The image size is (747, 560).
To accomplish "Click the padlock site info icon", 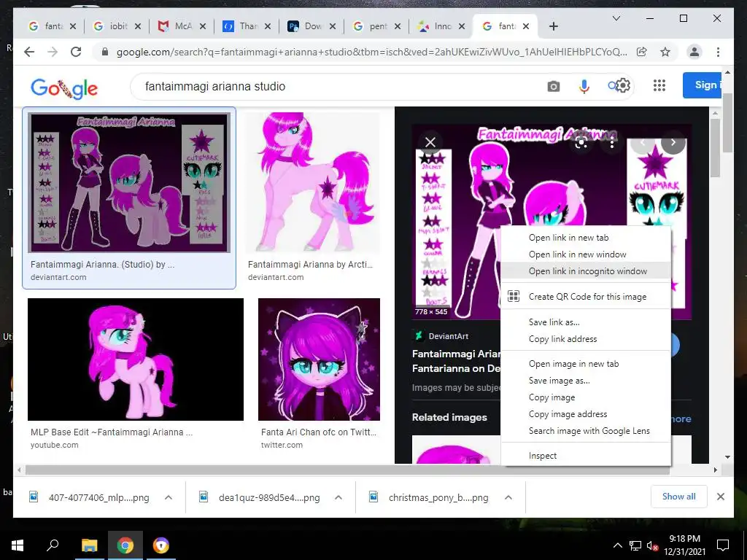I will coord(105,52).
